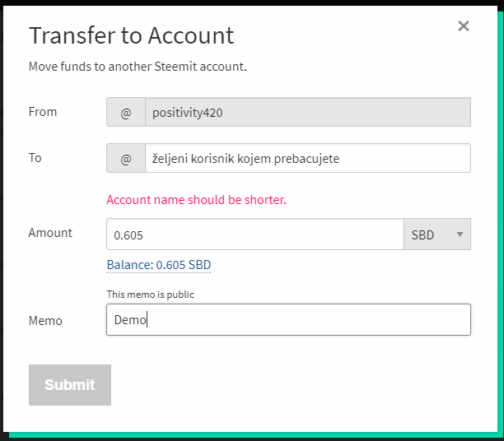This screenshot has height=441, width=504.
Task: Click the "Account name should be shorter" error
Action: pyautogui.click(x=197, y=200)
